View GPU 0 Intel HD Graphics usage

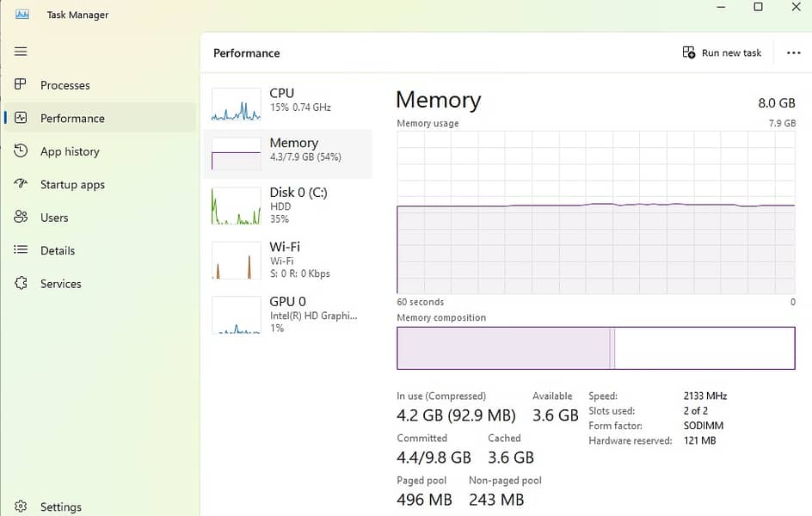pyautogui.click(x=292, y=314)
